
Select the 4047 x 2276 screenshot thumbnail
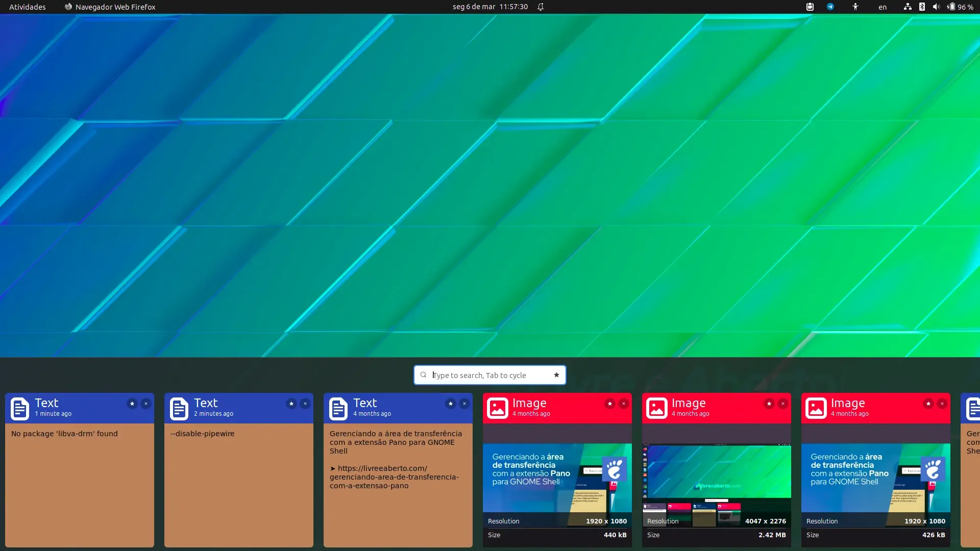click(x=717, y=485)
